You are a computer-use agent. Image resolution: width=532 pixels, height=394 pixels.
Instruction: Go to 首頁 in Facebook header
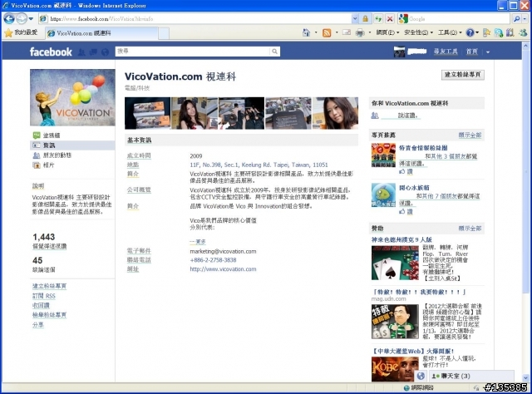point(471,52)
